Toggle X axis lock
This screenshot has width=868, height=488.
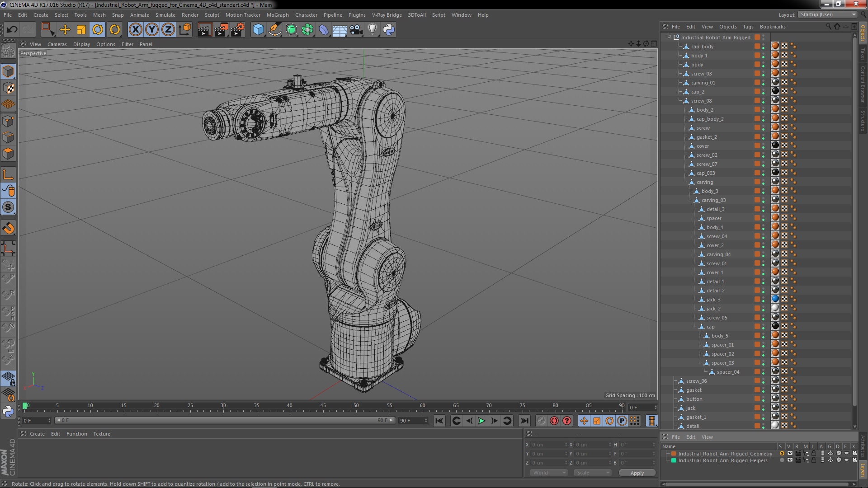pyautogui.click(x=135, y=30)
